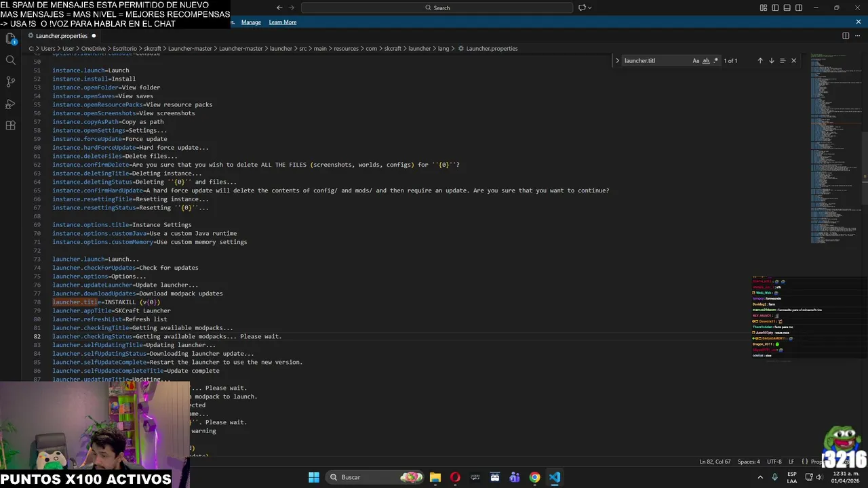The width and height of the screenshot is (868, 488).
Task: Open File Explorer from the taskbar
Action: point(435,477)
